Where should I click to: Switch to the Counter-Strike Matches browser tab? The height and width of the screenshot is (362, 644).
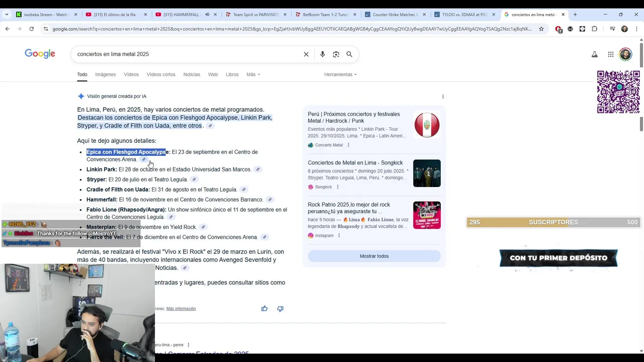tap(394, 15)
